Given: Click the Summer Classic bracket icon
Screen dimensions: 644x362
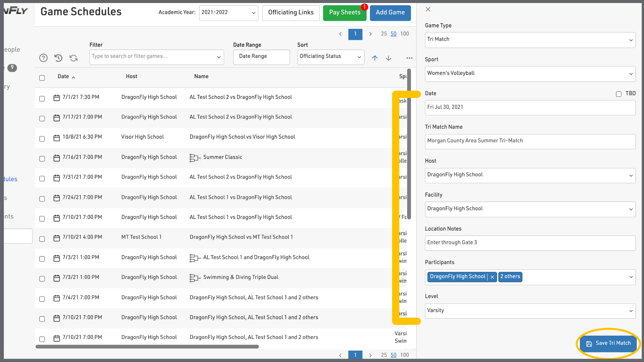Looking at the screenshot, I should pos(195,158).
